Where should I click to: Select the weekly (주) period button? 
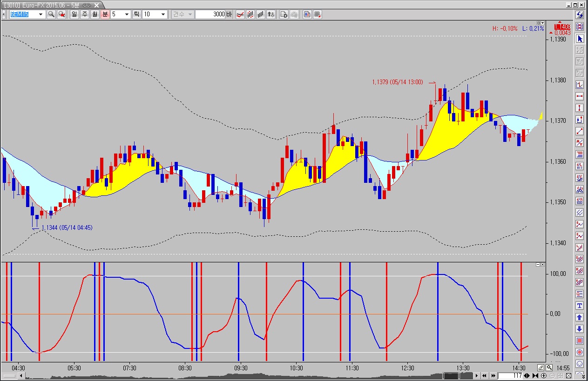[85, 14]
